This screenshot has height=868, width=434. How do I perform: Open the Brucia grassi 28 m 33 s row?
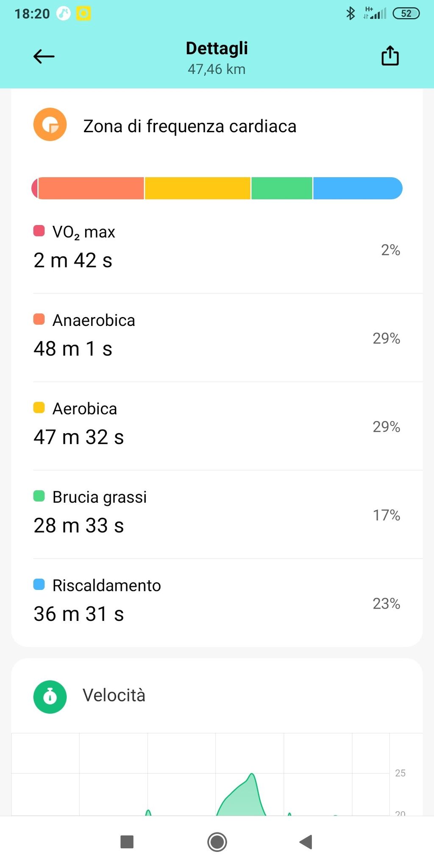point(217,515)
